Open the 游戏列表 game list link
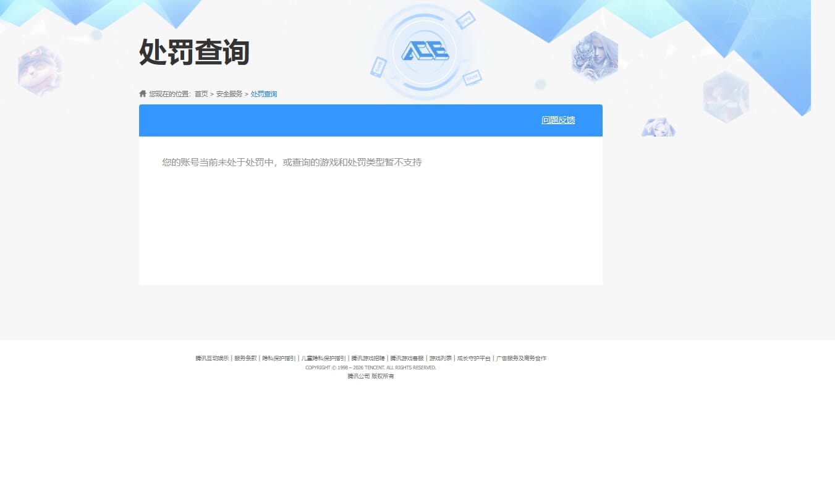The width and height of the screenshot is (835, 504). 440,358
